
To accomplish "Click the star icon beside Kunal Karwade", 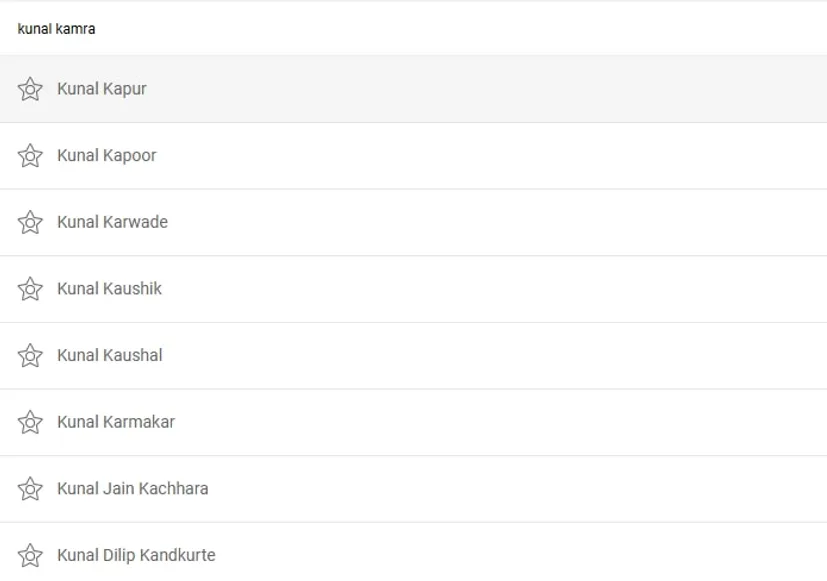I will tap(30, 222).
